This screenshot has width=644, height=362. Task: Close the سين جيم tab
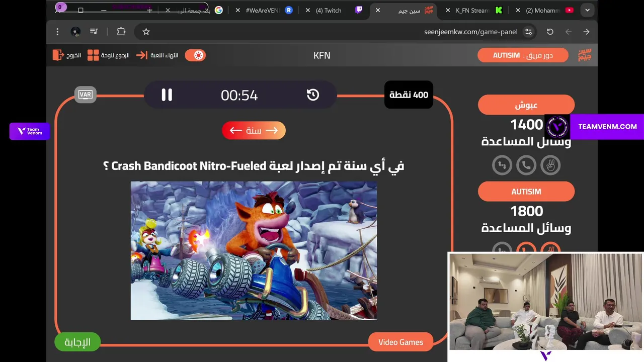point(378,10)
